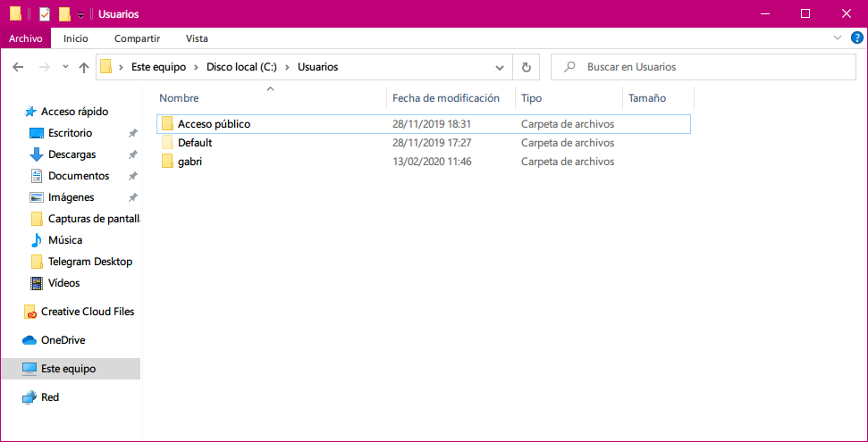This screenshot has height=442, width=868.
Task: Expand the ribbon with the chevron
Action: coord(837,38)
